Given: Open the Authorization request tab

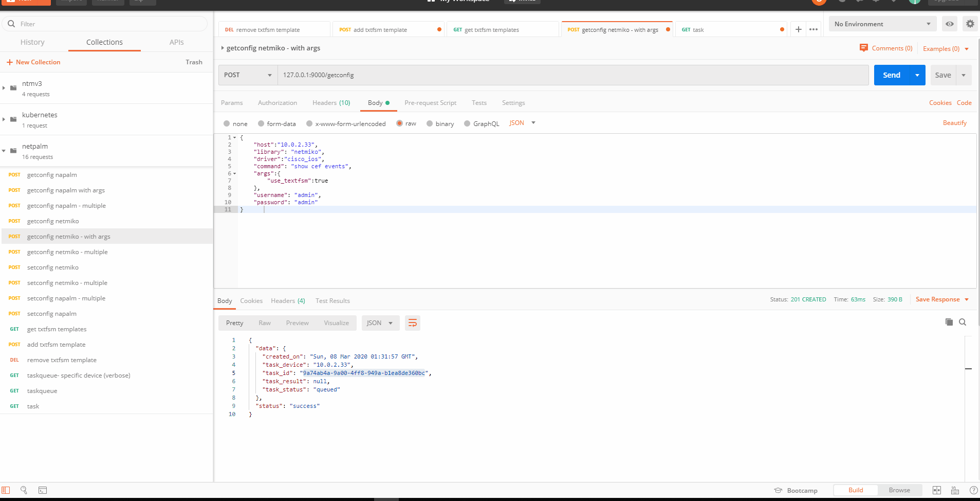Looking at the screenshot, I should click(x=278, y=103).
